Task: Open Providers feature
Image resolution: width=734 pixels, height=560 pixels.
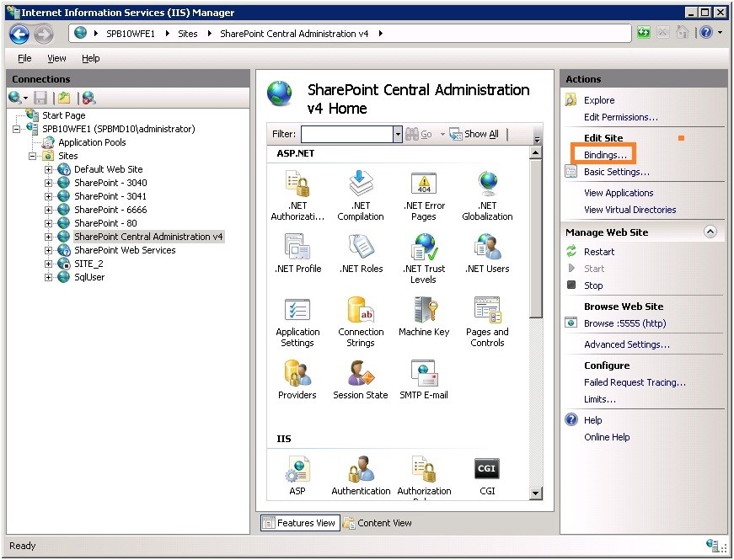Action: pyautogui.click(x=297, y=380)
